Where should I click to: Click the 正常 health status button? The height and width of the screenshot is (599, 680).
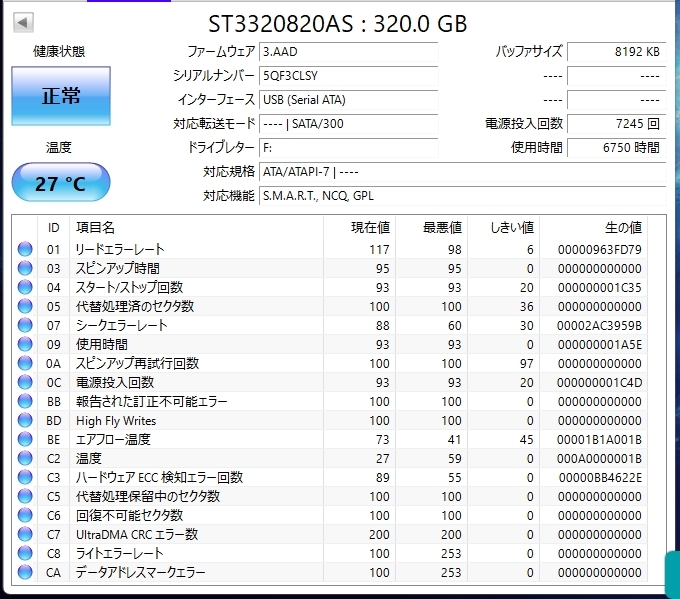point(60,96)
